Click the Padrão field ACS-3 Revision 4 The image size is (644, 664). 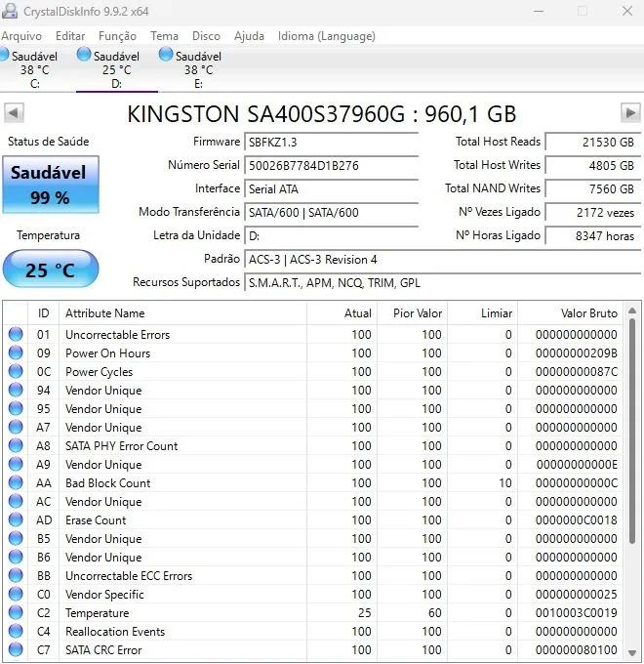443,259
